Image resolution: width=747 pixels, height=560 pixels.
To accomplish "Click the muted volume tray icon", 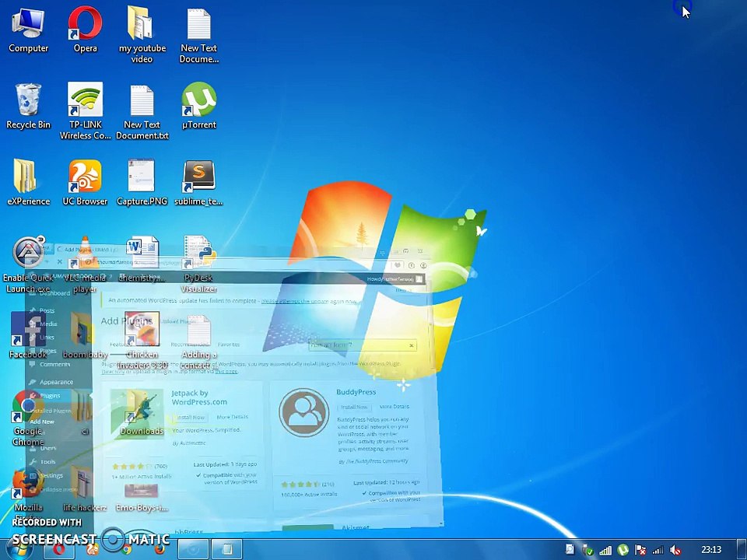I will click(675, 551).
